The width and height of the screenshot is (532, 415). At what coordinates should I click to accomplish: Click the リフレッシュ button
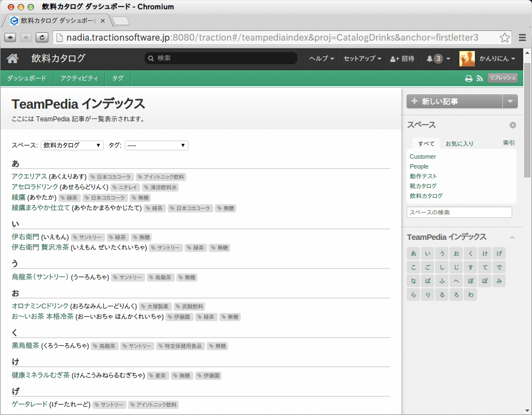pos(502,78)
